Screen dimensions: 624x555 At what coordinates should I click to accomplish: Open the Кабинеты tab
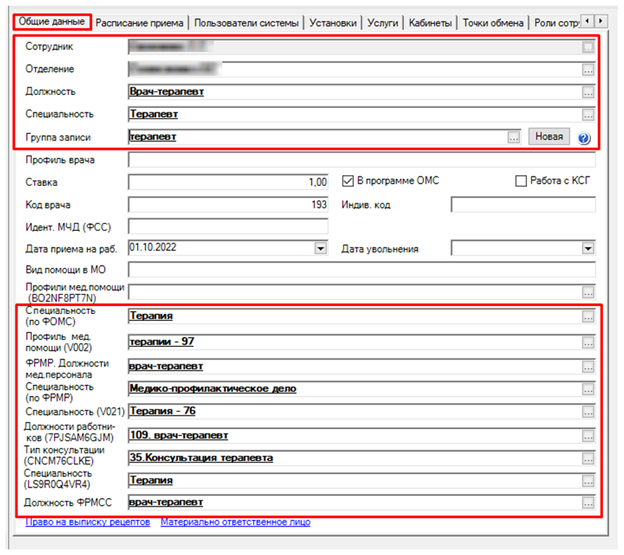(x=430, y=23)
